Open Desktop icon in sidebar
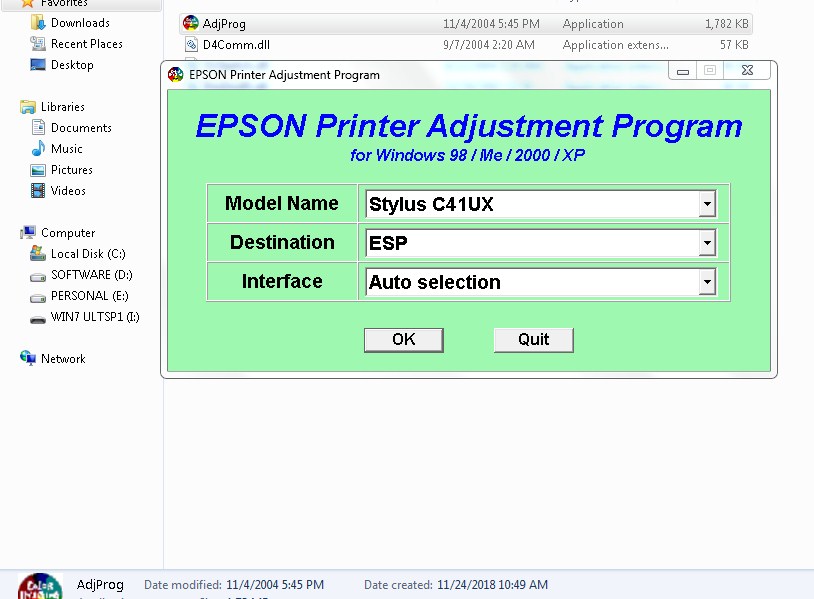Screen dimensions: 814x599 click(38, 65)
